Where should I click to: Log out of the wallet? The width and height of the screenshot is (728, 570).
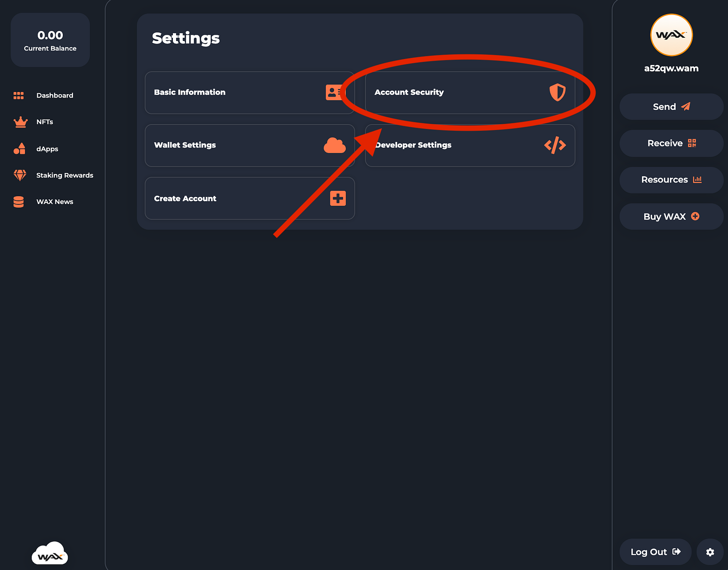[x=655, y=552]
